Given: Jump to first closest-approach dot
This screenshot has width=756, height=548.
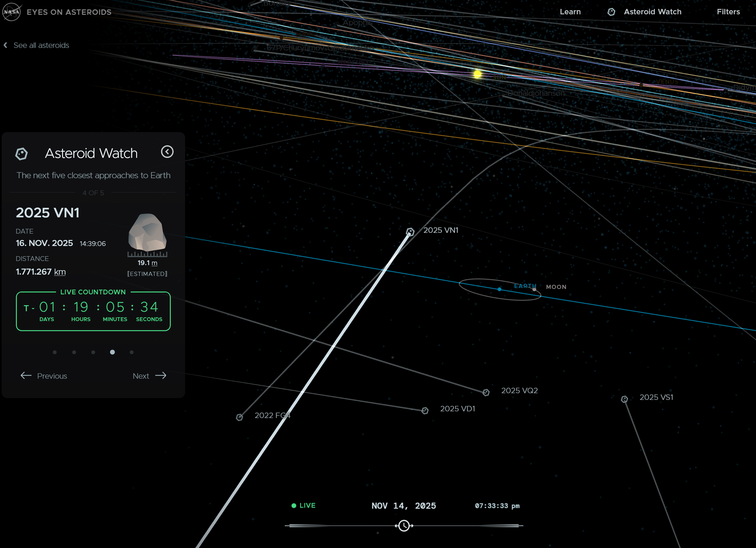Looking at the screenshot, I should tap(55, 352).
